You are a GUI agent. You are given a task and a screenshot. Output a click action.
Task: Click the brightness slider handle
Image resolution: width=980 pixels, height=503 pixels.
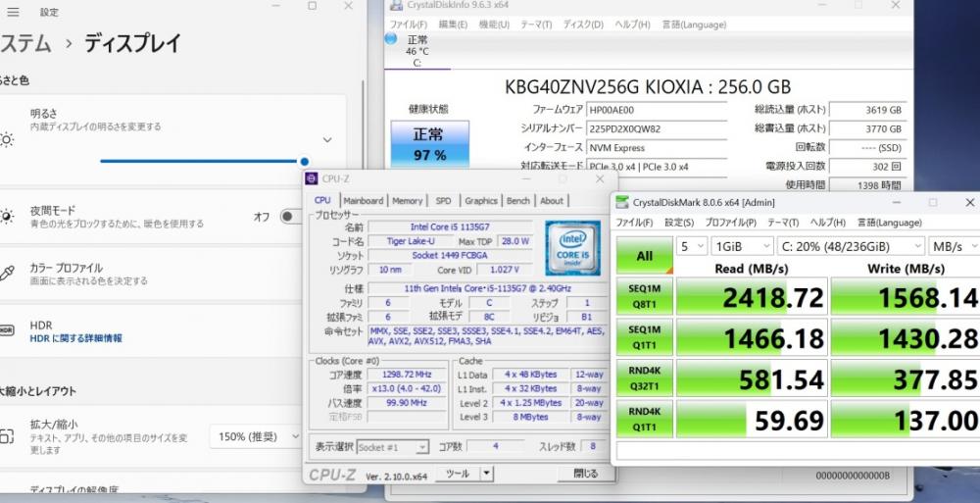(305, 162)
